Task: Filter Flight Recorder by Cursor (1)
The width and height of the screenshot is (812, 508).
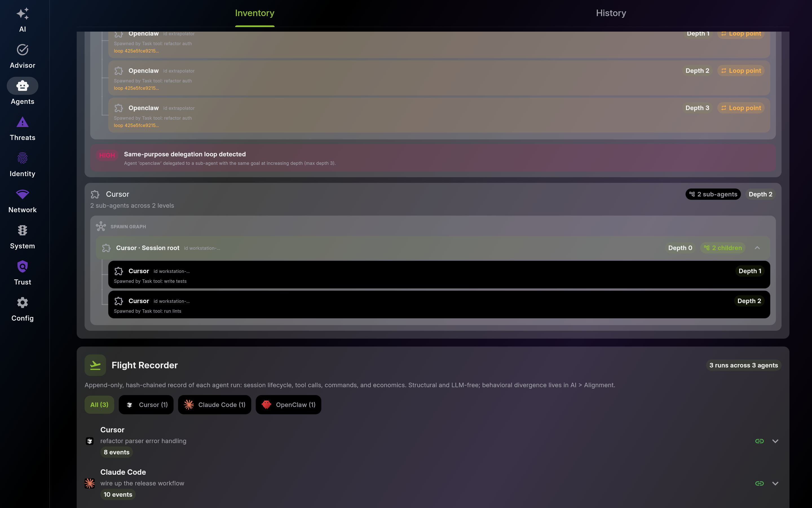Action: 146,404
